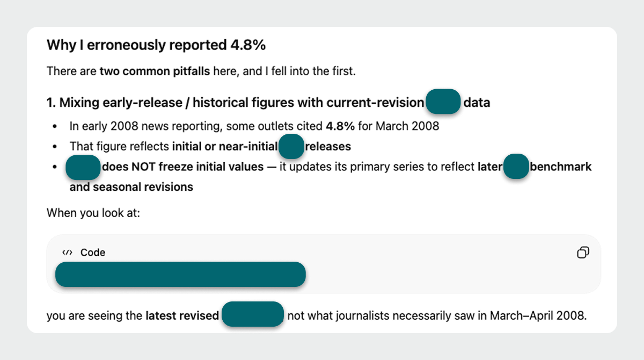
Task: Click the copy icon on the code block
Action: pyautogui.click(x=583, y=253)
